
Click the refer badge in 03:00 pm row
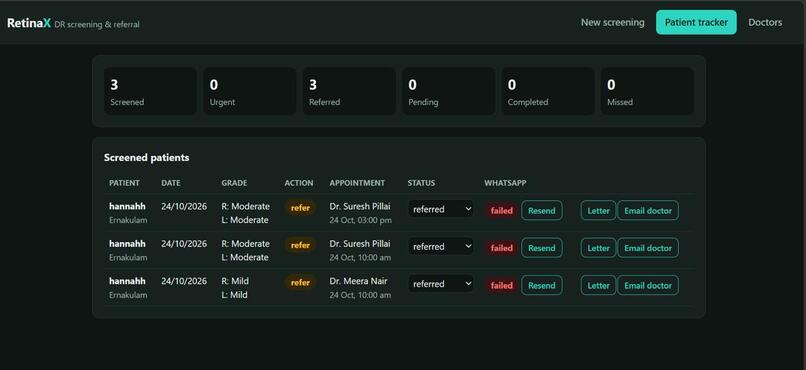coord(300,208)
